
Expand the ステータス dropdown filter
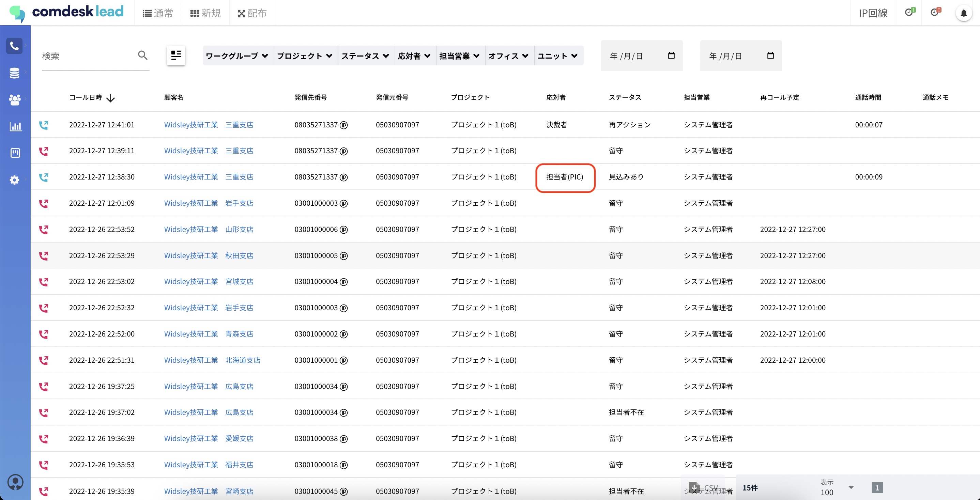coord(365,56)
